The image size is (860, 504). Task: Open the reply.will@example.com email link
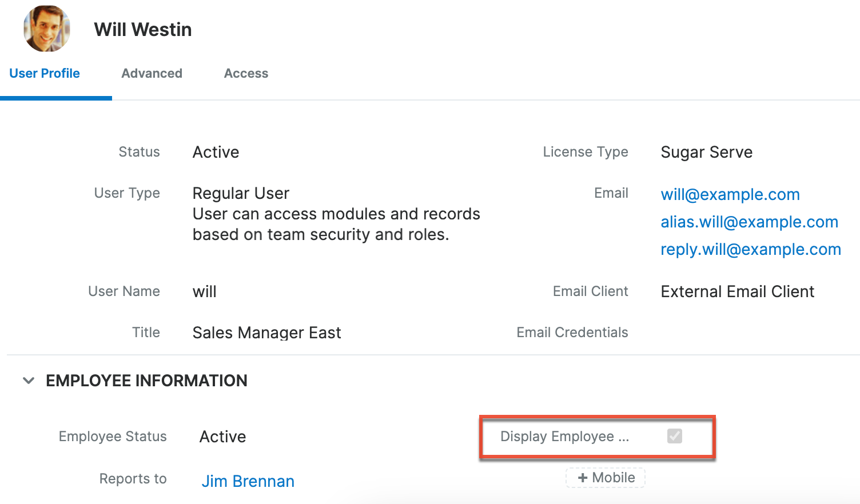point(750,249)
